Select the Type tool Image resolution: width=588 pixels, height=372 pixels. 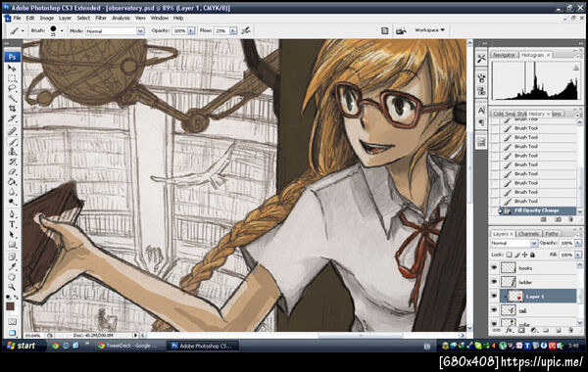pyautogui.click(x=12, y=224)
